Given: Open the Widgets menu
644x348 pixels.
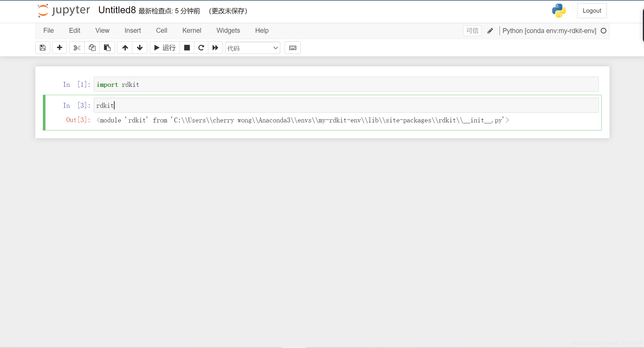Looking at the screenshot, I should 228,30.
